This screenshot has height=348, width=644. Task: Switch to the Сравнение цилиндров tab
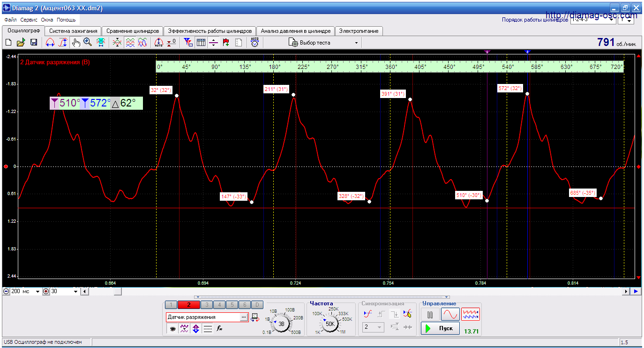133,31
